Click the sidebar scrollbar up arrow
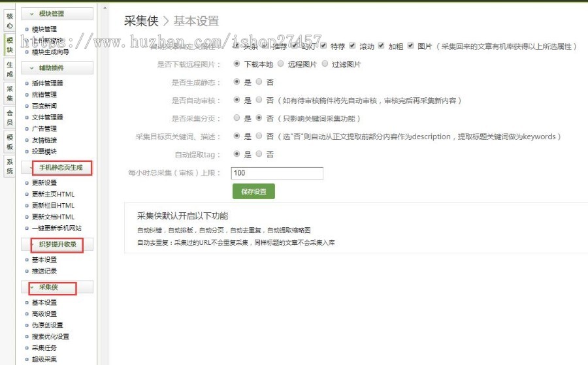The width and height of the screenshot is (588, 365). (105, 7)
